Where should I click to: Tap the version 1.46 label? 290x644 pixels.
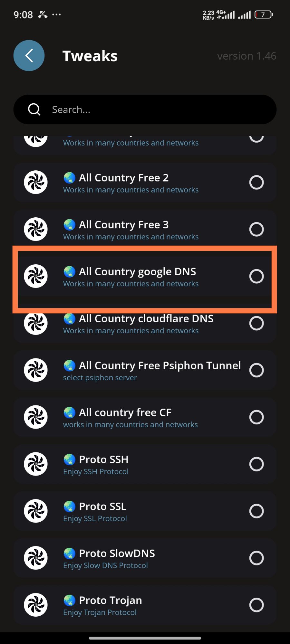pyautogui.click(x=247, y=56)
